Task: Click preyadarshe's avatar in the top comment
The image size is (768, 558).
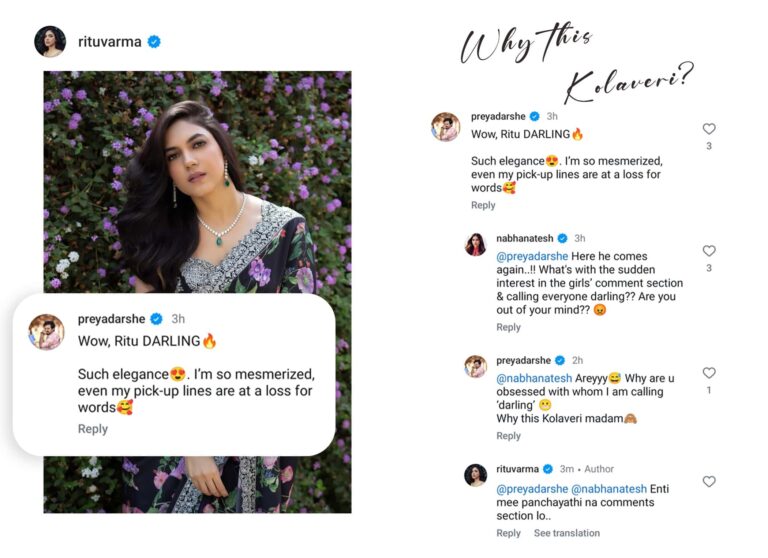Action: [x=445, y=126]
